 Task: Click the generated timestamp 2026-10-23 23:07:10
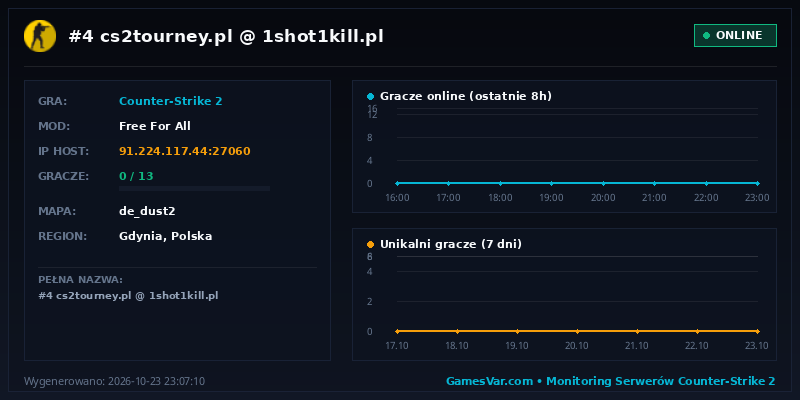(x=156, y=381)
